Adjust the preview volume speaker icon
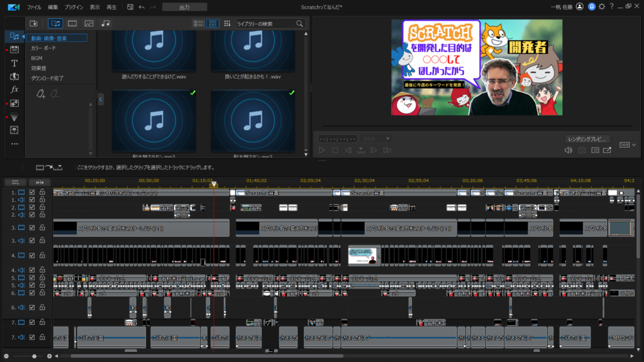Image resolution: width=644 pixels, height=362 pixels. [x=569, y=151]
